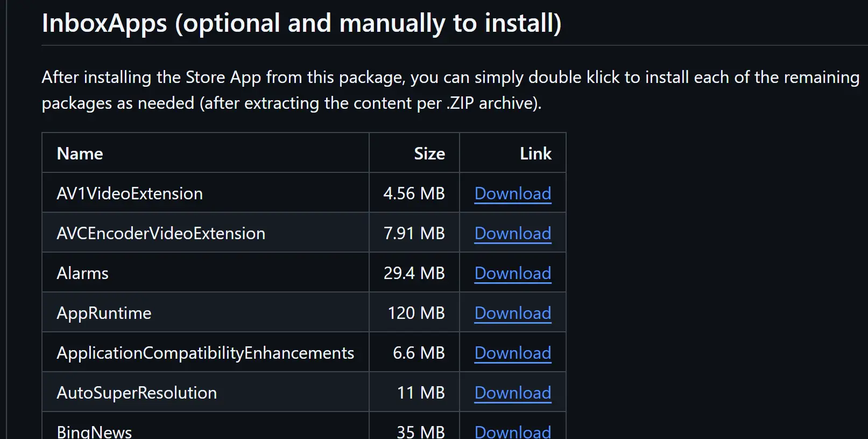The image size is (868, 439).
Task: Download the Alarms app package
Action: [x=512, y=273]
